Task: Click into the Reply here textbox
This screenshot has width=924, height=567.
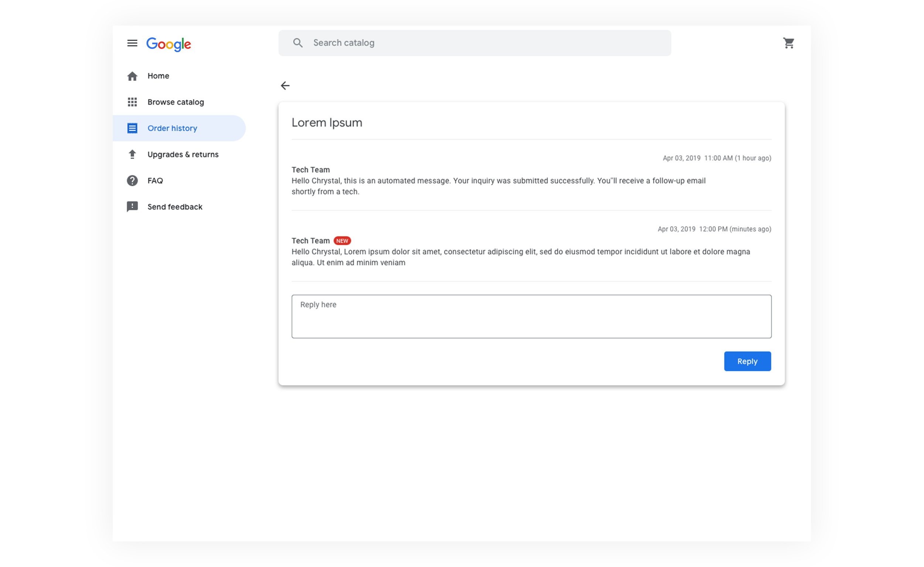Action: click(531, 316)
